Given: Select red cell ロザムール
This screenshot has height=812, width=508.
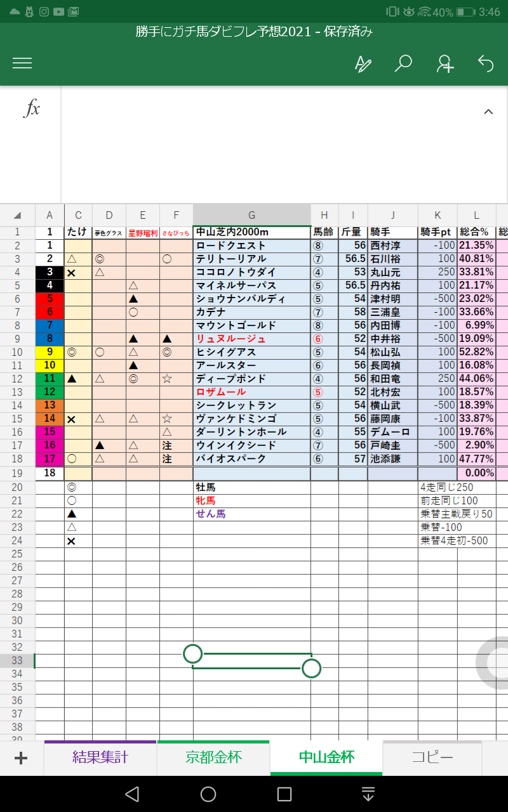Looking at the screenshot, I should click(252, 392).
